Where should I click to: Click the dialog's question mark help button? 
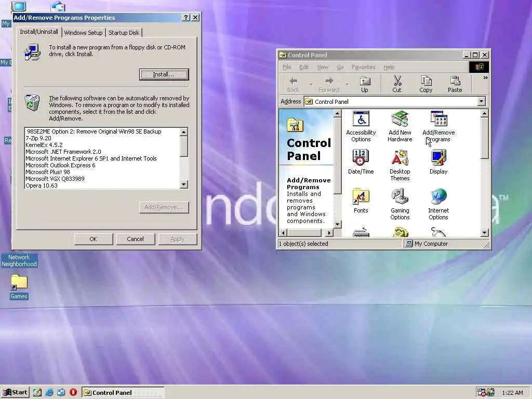tap(185, 18)
